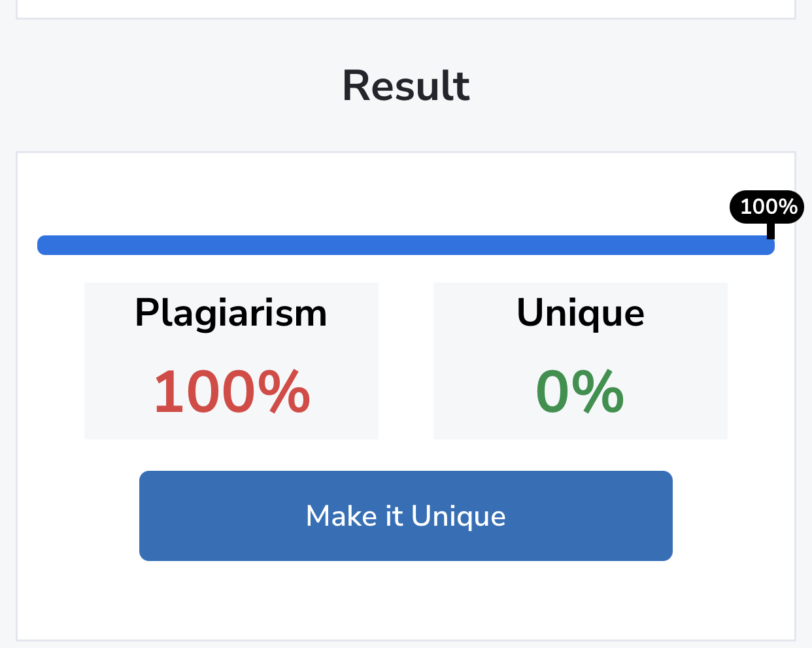Click the gray background beside Result heading
This screenshot has height=648, width=812.
[x=163, y=86]
